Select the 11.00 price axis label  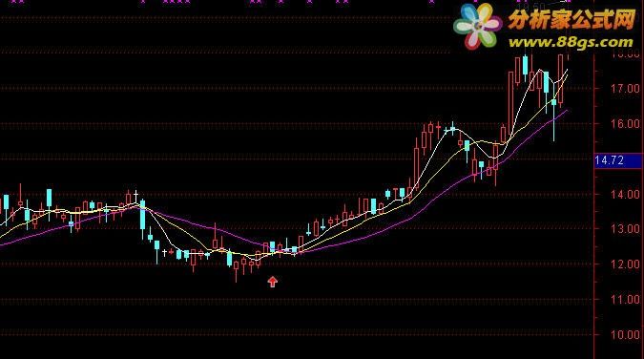[625, 300]
